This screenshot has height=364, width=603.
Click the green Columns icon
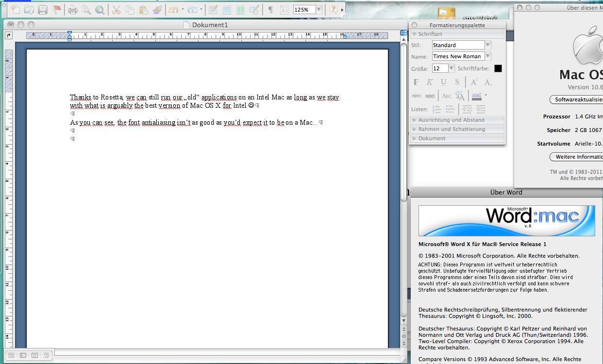click(240, 9)
